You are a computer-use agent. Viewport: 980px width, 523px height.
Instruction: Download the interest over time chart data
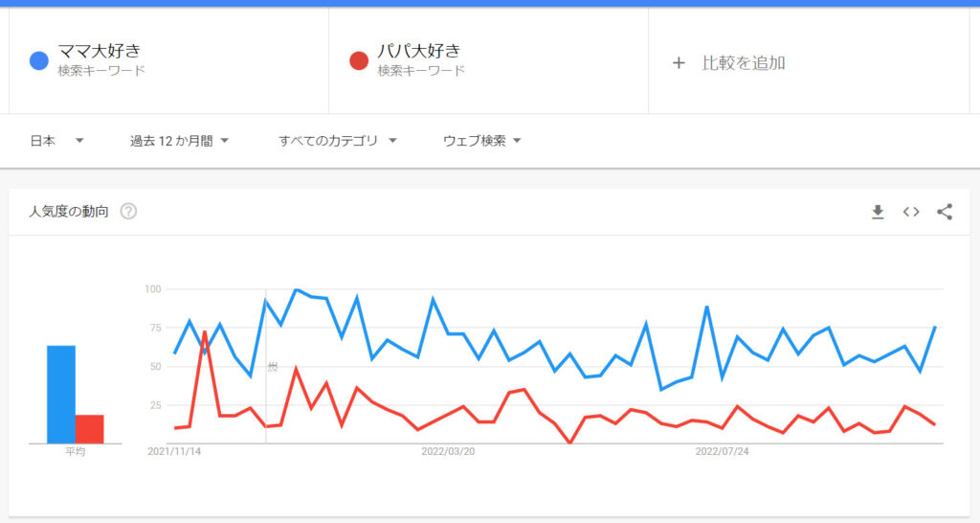coord(878,212)
